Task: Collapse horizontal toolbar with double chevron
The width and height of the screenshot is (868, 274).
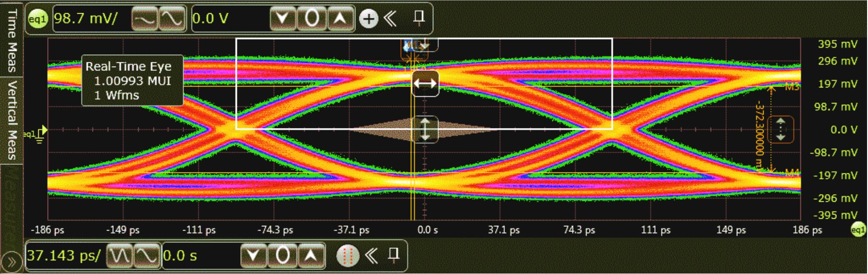Action: [x=371, y=256]
